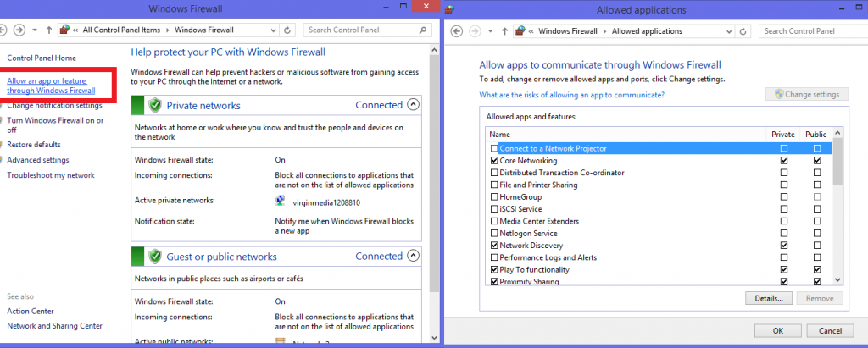Click Allowed applications breadcrumb segment

(647, 31)
